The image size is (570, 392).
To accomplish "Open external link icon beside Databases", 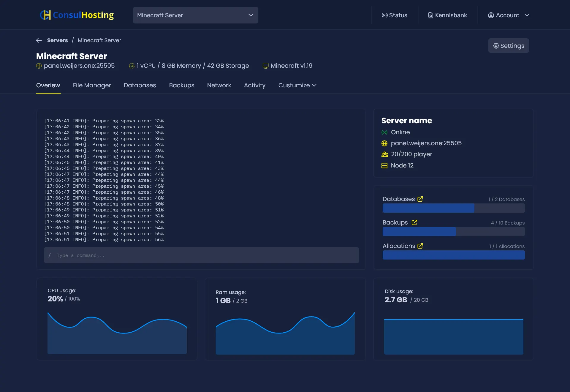I will coord(420,199).
